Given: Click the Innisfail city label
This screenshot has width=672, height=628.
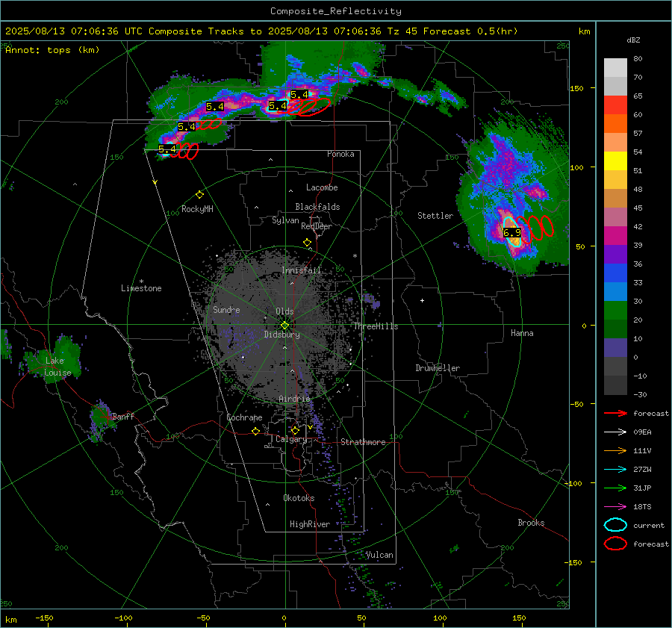Looking at the screenshot, I should (x=301, y=270).
